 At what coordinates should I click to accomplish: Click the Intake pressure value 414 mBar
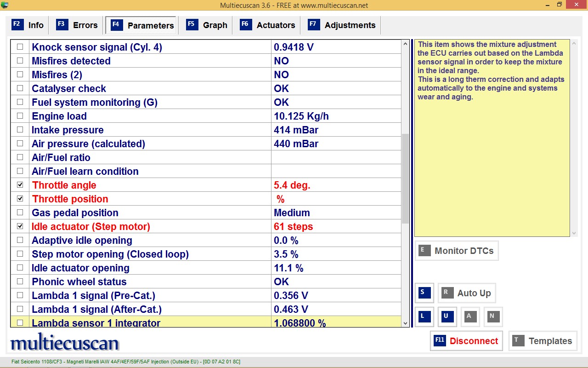[296, 130]
